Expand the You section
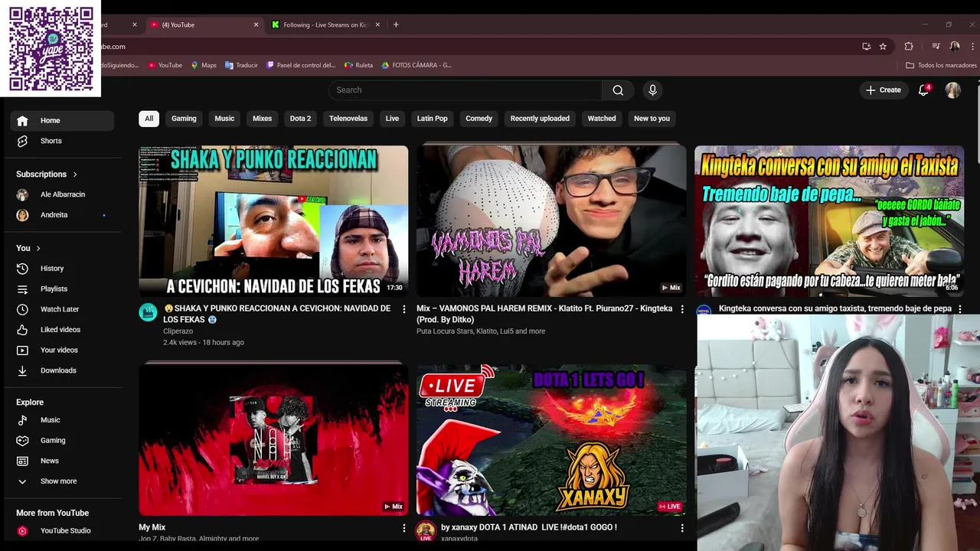This screenshot has width=980, height=551. pos(28,248)
